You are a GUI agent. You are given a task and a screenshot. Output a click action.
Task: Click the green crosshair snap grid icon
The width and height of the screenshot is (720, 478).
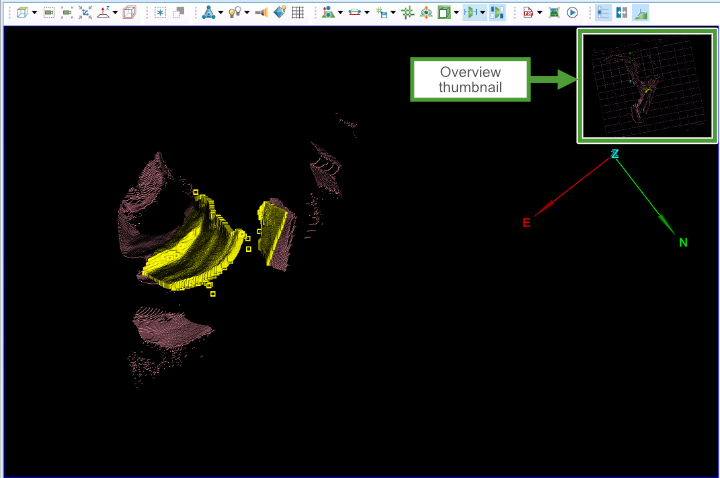tap(407, 12)
